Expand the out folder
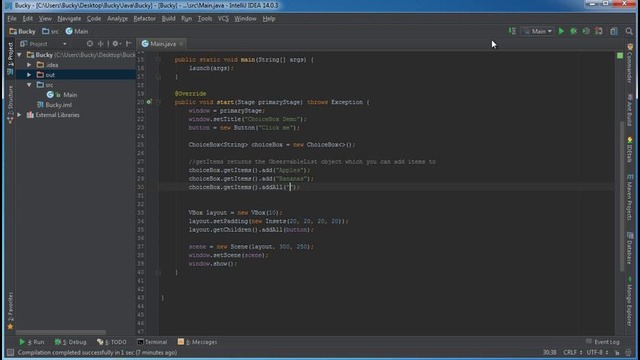 pos(29,75)
